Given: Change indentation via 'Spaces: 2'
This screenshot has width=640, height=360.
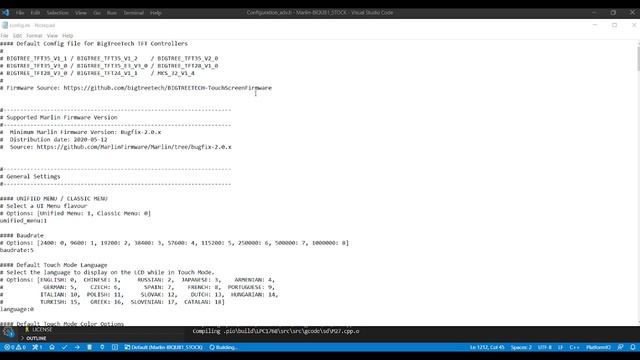Looking at the screenshot, I should pyautogui.click(x=521, y=347).
